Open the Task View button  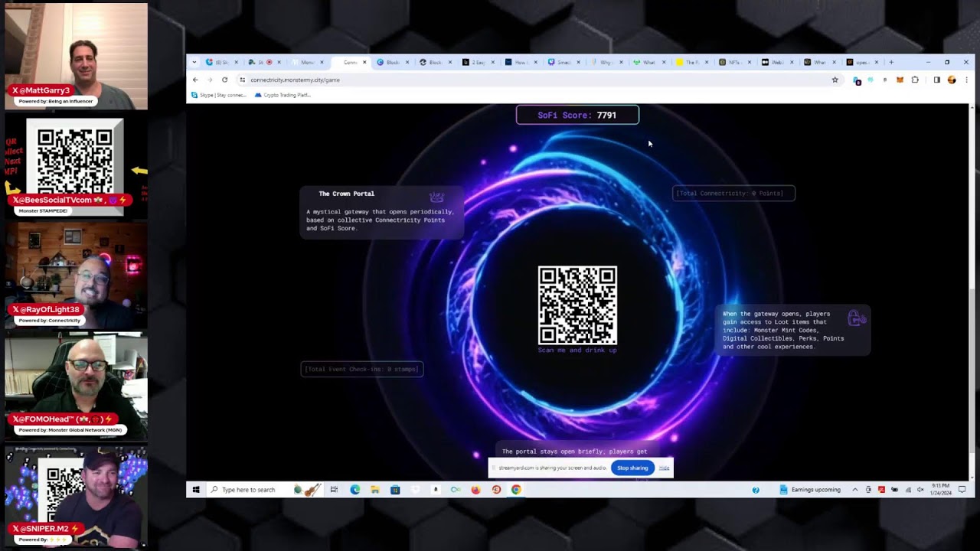334,490
